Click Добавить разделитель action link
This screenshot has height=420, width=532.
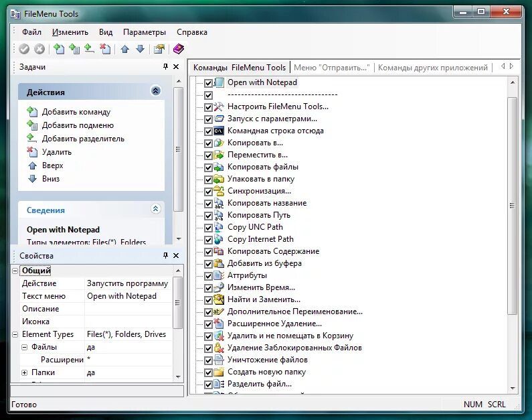point(83,139)
